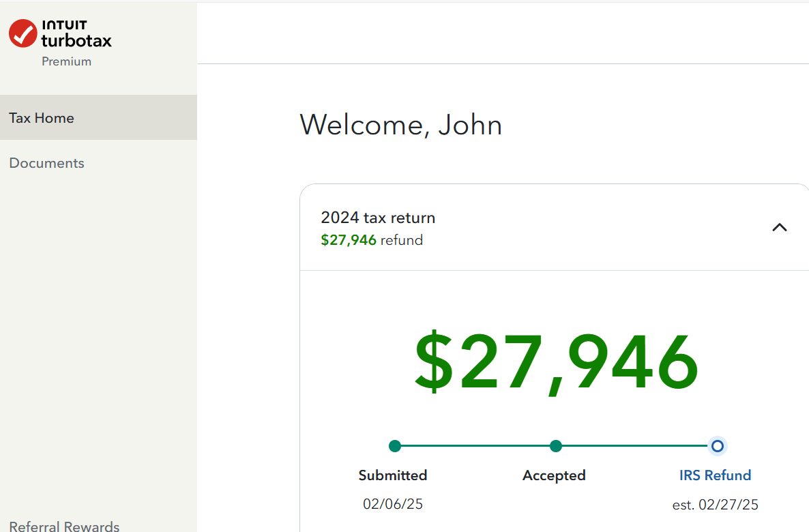Click the Premium plan label
809x532 pixels.
[66, 61]
